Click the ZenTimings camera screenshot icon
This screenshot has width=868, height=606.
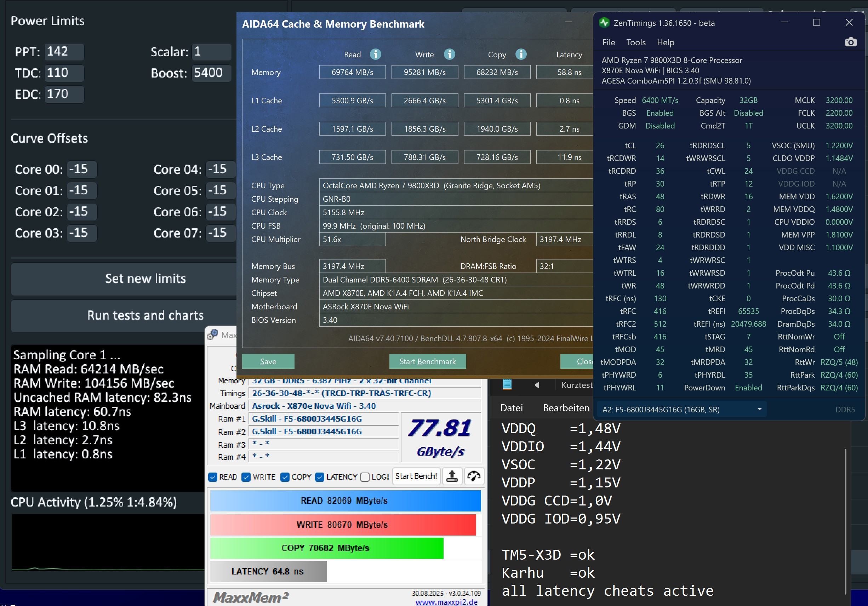(x=851, y=42)
